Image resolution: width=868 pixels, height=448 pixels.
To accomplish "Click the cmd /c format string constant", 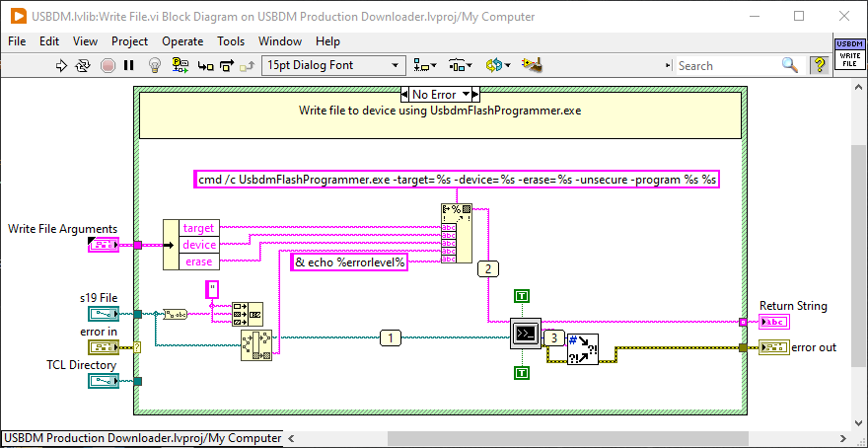I will tap(457, 181).
